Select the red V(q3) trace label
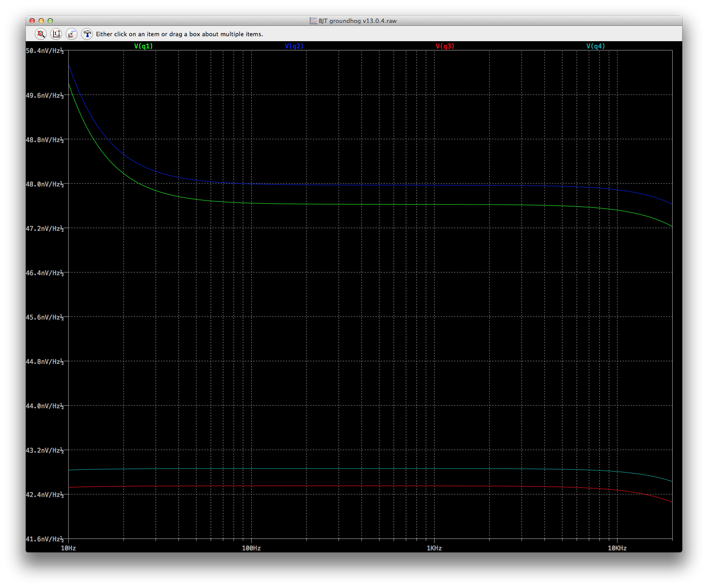708x588 pixels. pos(445,46)
